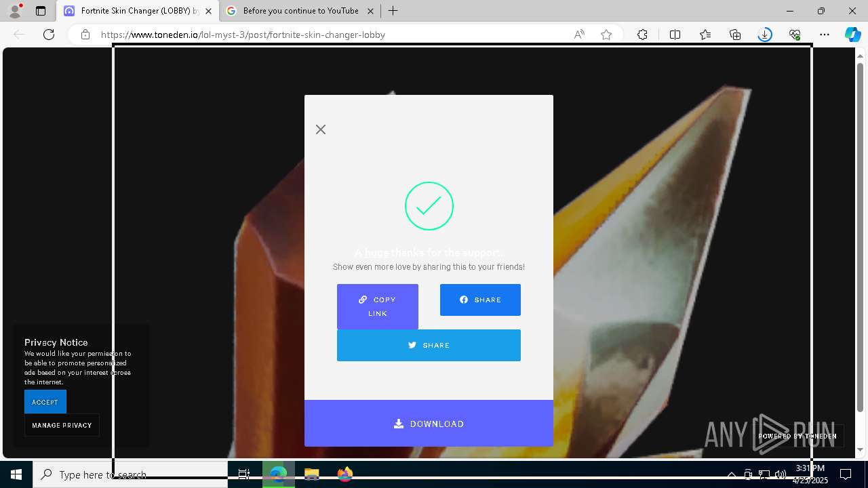Close the Fortnite Skin Changer tab
This screenshot has width=868, height=488.
[208, 11]
